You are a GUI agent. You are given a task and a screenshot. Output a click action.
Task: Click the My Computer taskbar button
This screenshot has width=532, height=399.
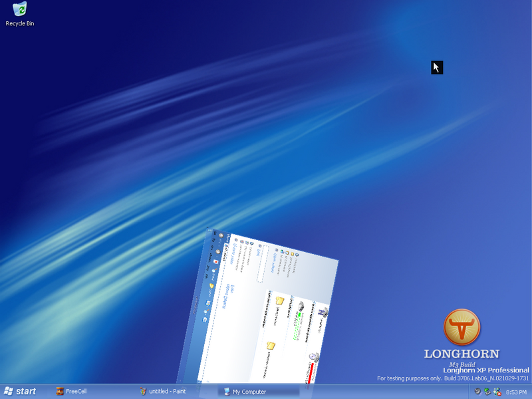coord(259,392)
